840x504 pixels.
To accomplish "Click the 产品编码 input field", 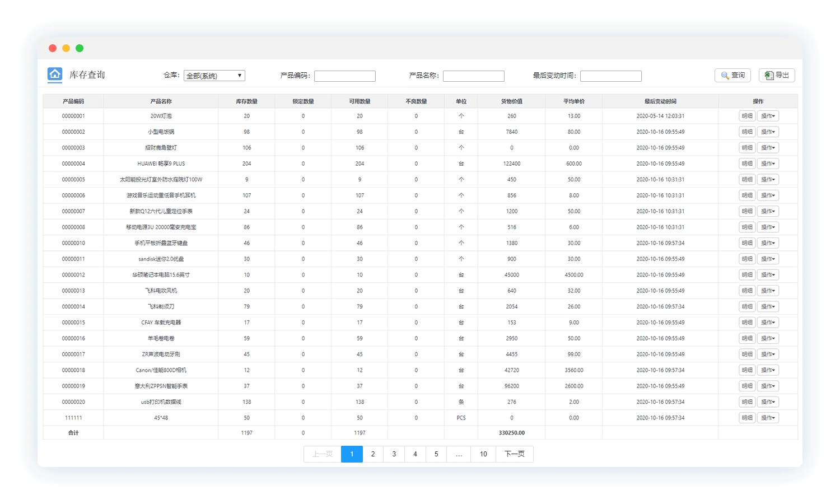I will (x=345, y=76).
